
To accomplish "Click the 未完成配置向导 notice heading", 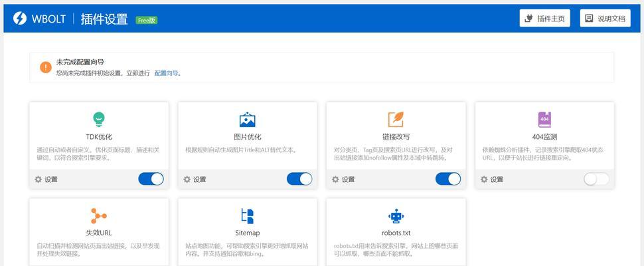I will pyautogui.click(x=80, y=63).
